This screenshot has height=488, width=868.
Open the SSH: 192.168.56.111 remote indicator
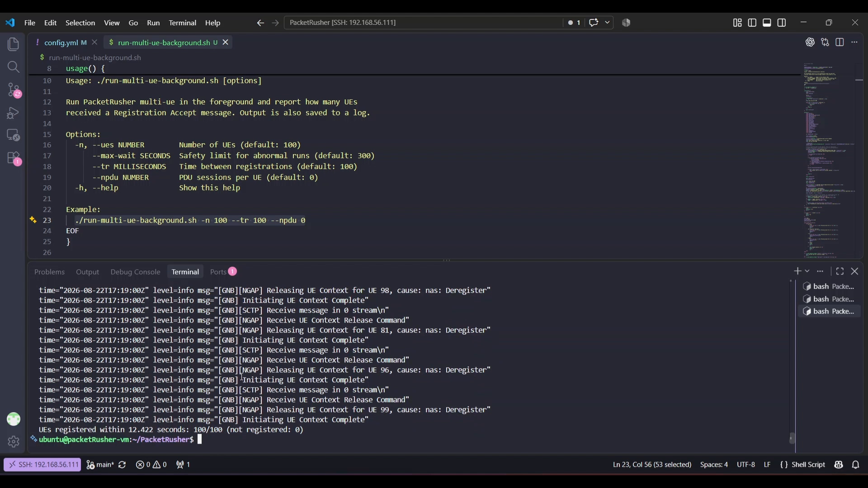point(42,465)
